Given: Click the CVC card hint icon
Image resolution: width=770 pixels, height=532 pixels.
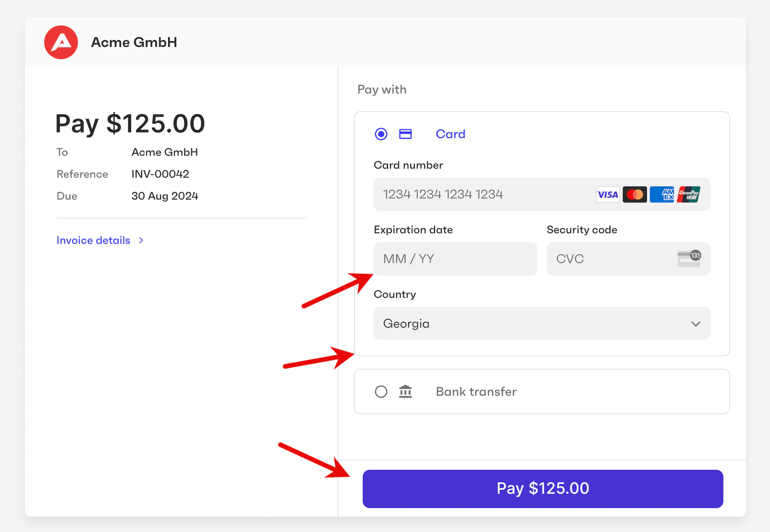Looking at the screenshot, I should [690, 259].
